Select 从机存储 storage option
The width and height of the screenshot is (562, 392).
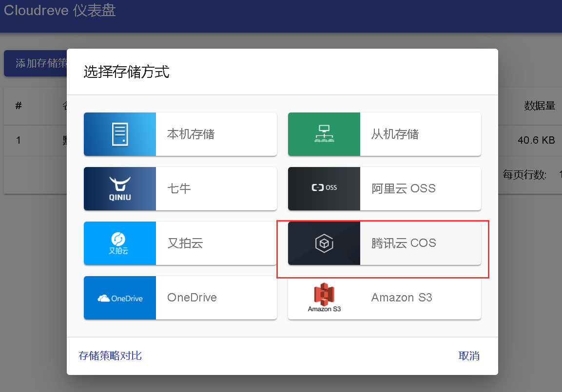pos(385,134)
